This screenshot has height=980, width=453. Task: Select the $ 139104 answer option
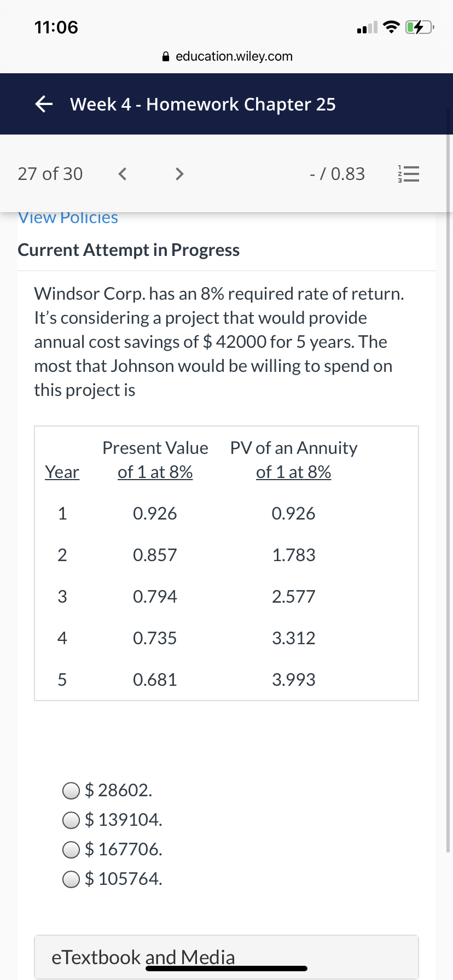point(71,820)
